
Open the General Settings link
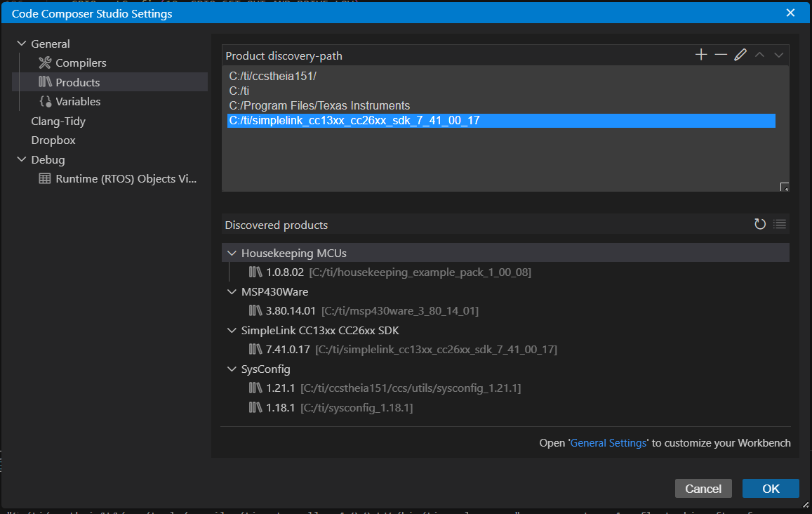tap(608, 443)
